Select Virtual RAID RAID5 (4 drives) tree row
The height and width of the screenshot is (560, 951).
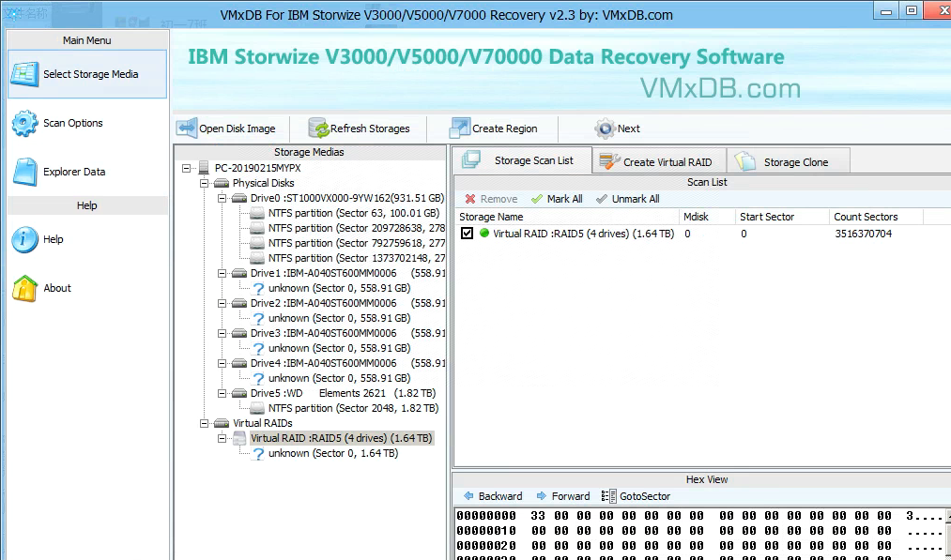[342, 438]
